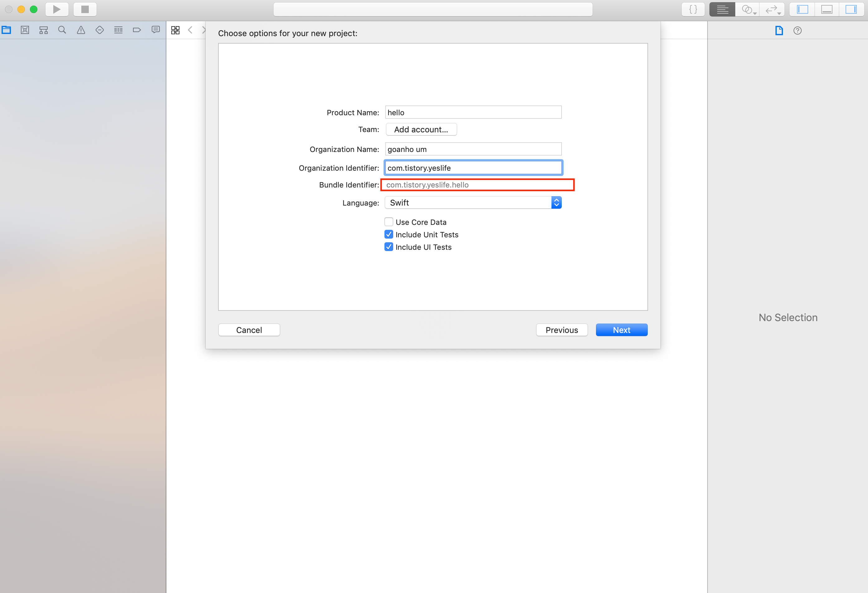Open the Assistant editor dropdown arrow
This screenshot has height=593, width=868.
tap(755, 13)
